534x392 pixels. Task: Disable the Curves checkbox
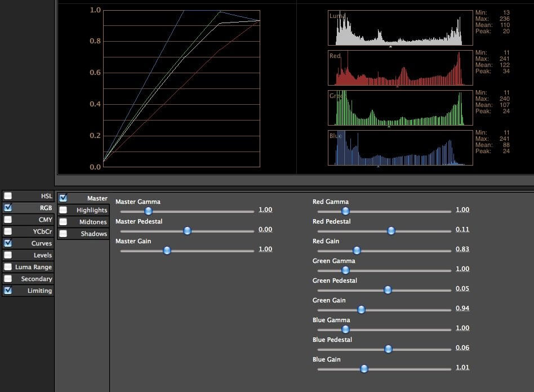[8, 243]
